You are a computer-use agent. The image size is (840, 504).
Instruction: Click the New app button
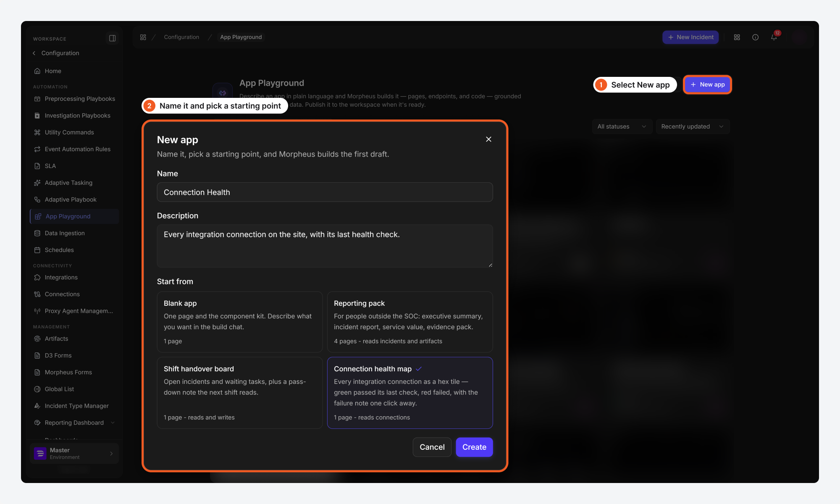click(x=707, y=84)
